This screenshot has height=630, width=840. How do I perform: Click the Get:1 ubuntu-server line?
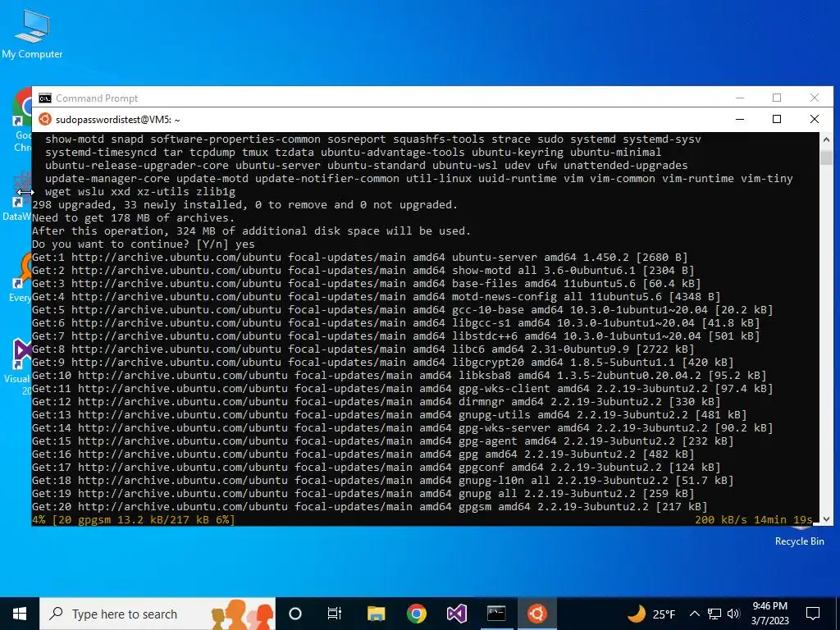click(x=359, y=257)
